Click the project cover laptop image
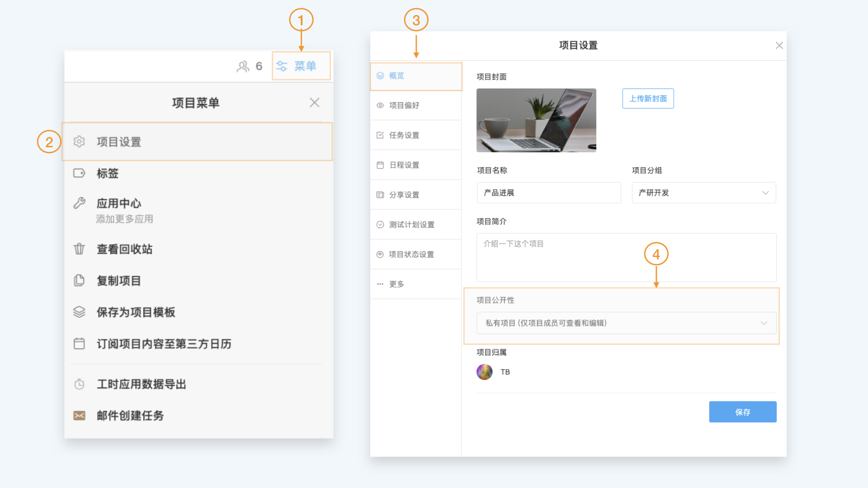This screenshot has width=868, height=488. (x=536, y=120)
